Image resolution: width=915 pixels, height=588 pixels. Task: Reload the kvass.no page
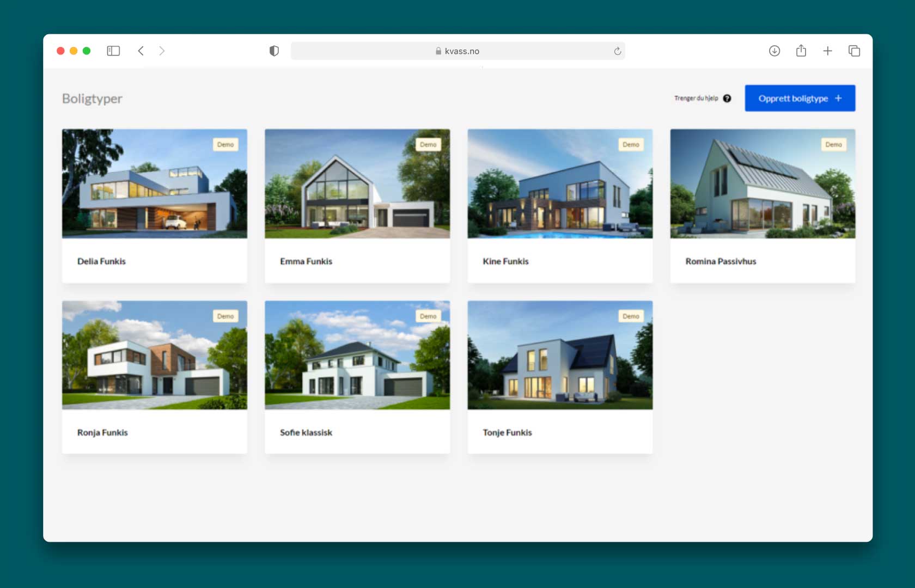(617, 51)
